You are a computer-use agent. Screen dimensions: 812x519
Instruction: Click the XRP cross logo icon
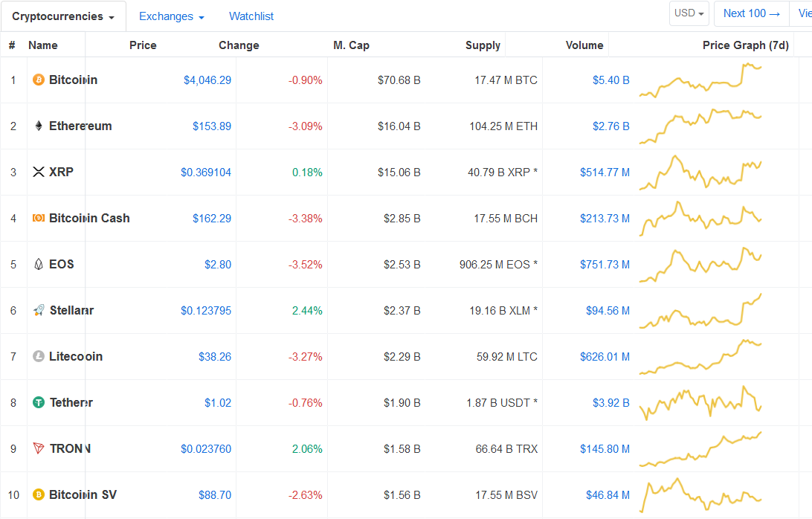point(39,172)
